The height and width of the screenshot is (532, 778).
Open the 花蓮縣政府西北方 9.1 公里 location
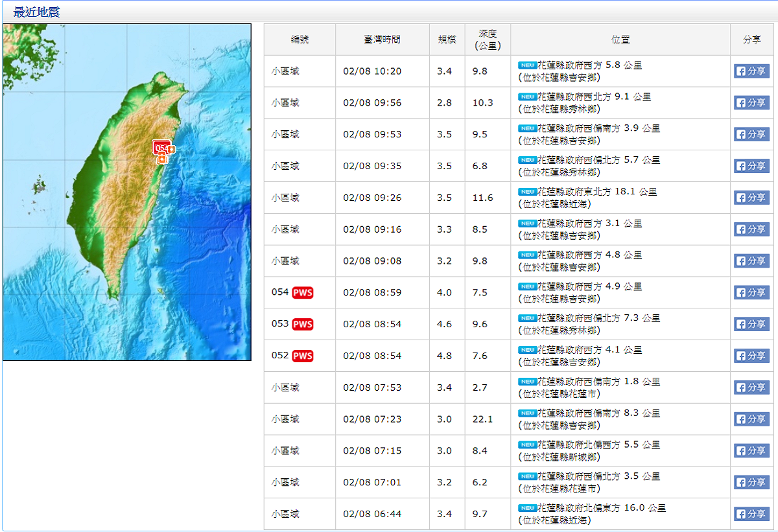coord(594,97)
